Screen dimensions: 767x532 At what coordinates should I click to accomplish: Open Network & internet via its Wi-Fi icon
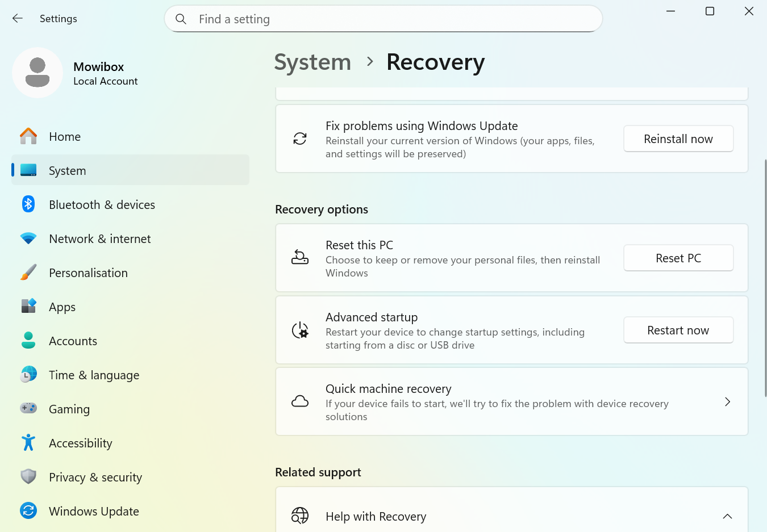[28, 238]
